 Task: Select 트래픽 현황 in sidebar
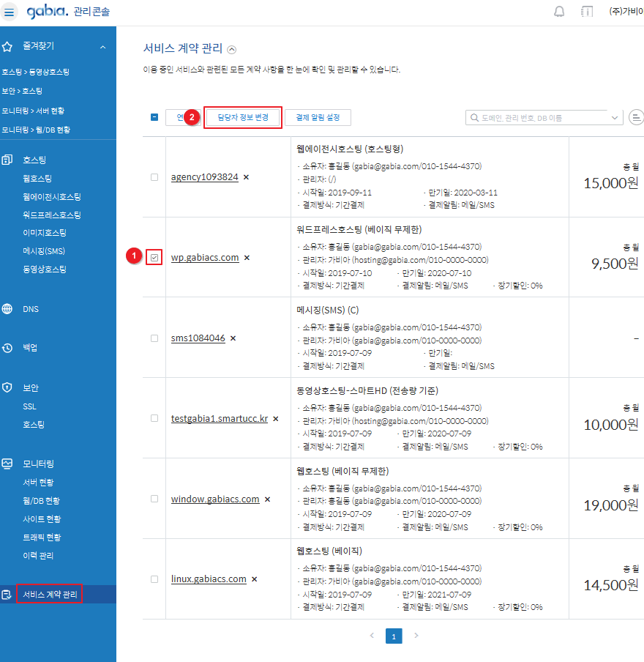(x=42, y=538)
